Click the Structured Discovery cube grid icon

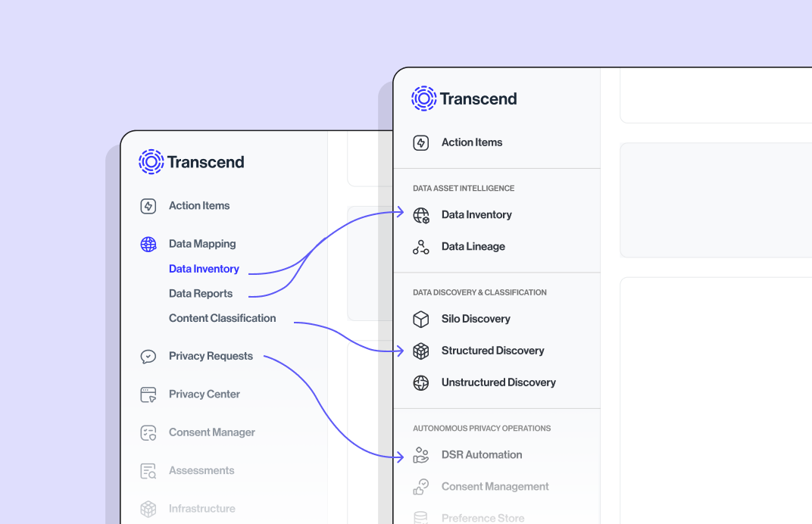coord(421,351)
